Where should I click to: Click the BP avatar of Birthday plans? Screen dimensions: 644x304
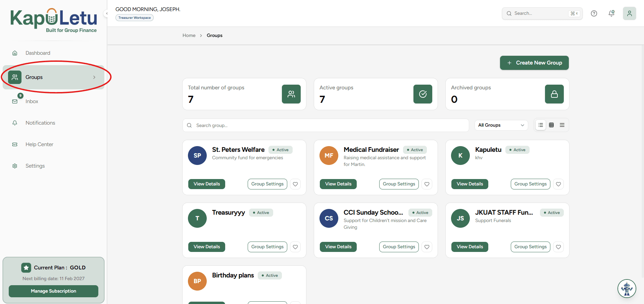pyautogui.click(x=197, y=281)
